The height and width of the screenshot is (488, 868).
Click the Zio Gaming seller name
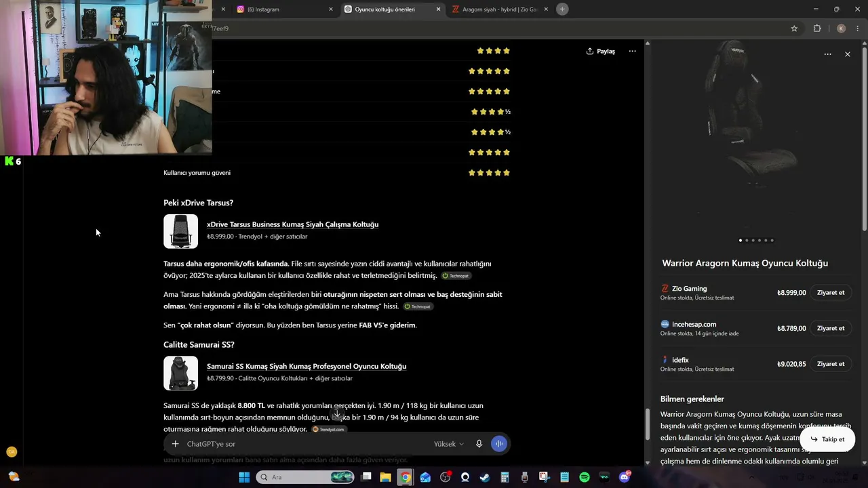689,289
